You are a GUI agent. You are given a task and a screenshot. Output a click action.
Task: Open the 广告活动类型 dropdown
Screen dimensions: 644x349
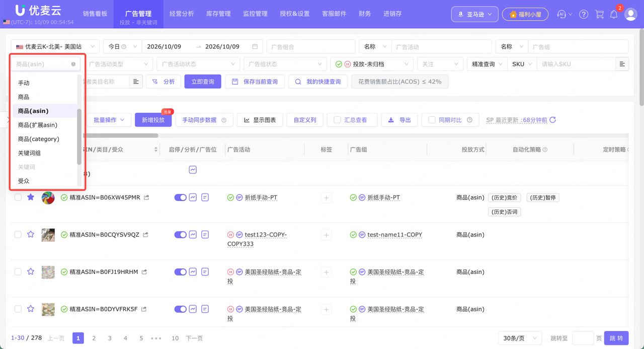(x=118, y=64)
